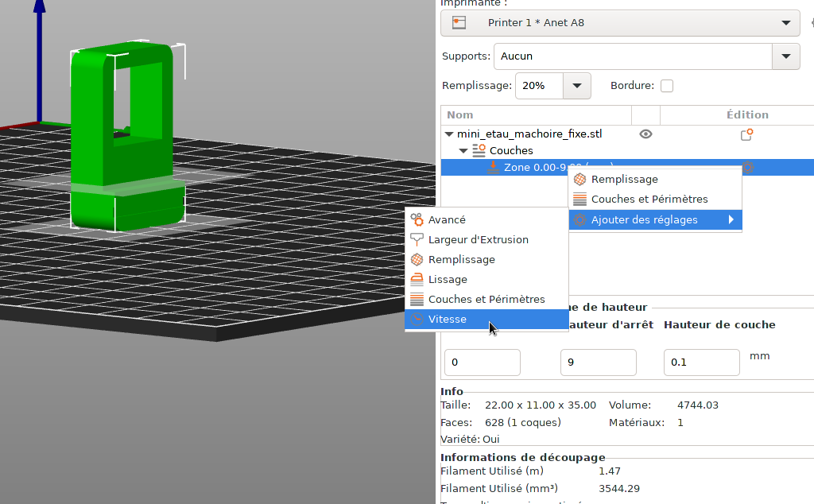
Task: Enable the Bordure checkbox
Action: point(667,86)
